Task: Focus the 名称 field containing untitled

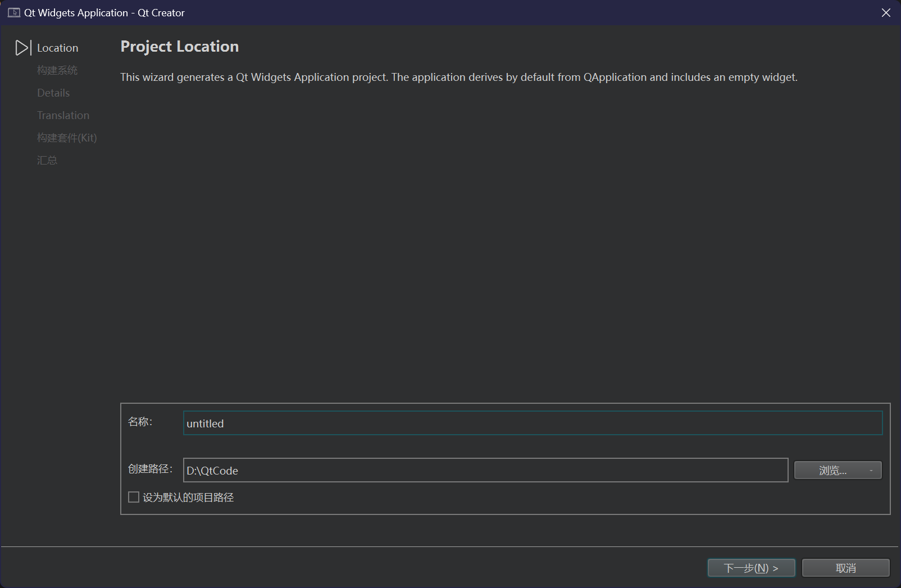Action: (533, 423)
